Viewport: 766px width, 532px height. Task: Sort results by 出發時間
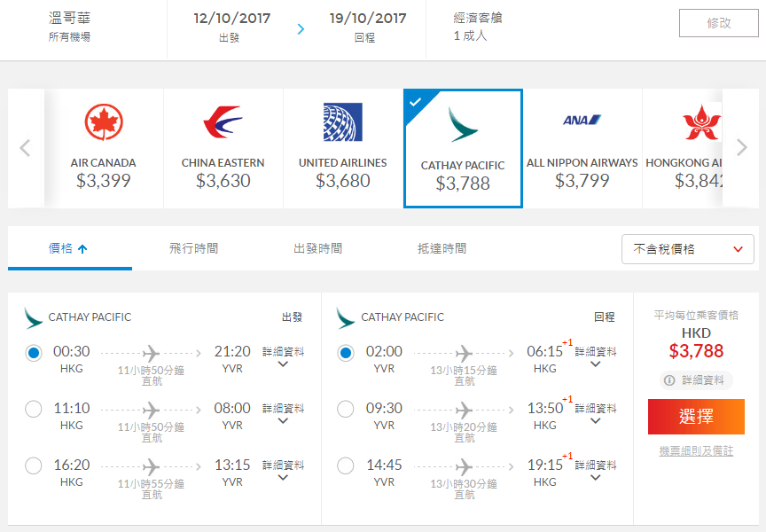[x=318, y=248]
